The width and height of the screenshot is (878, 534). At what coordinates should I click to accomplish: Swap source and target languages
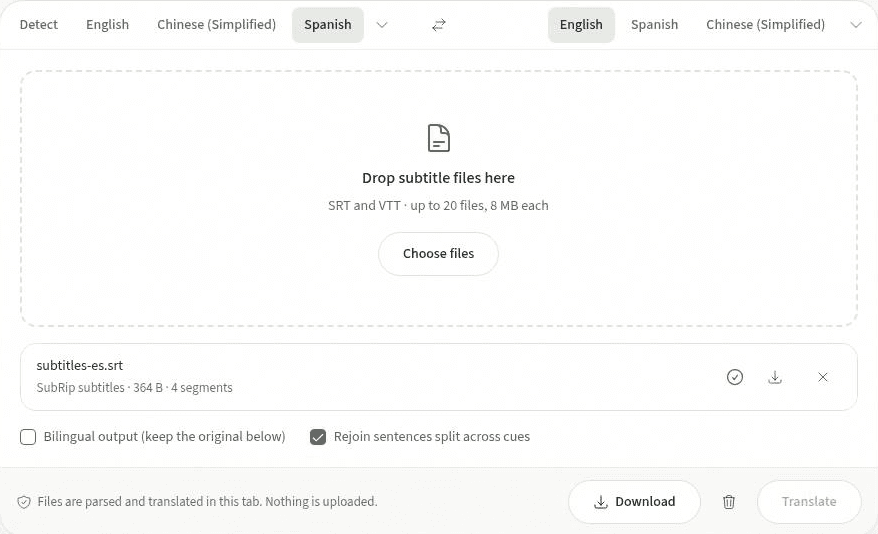(x=438, y=25)
